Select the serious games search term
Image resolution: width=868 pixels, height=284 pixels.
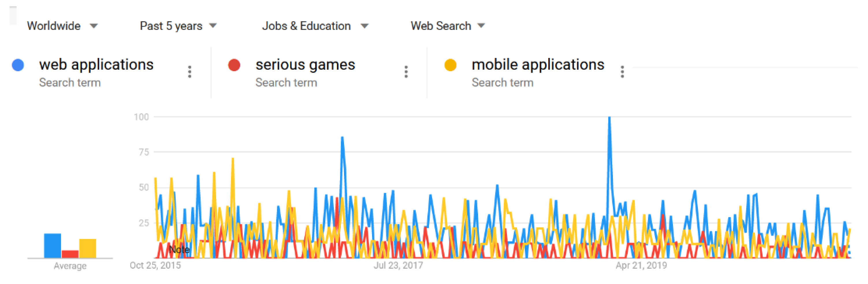coord(305,65)
